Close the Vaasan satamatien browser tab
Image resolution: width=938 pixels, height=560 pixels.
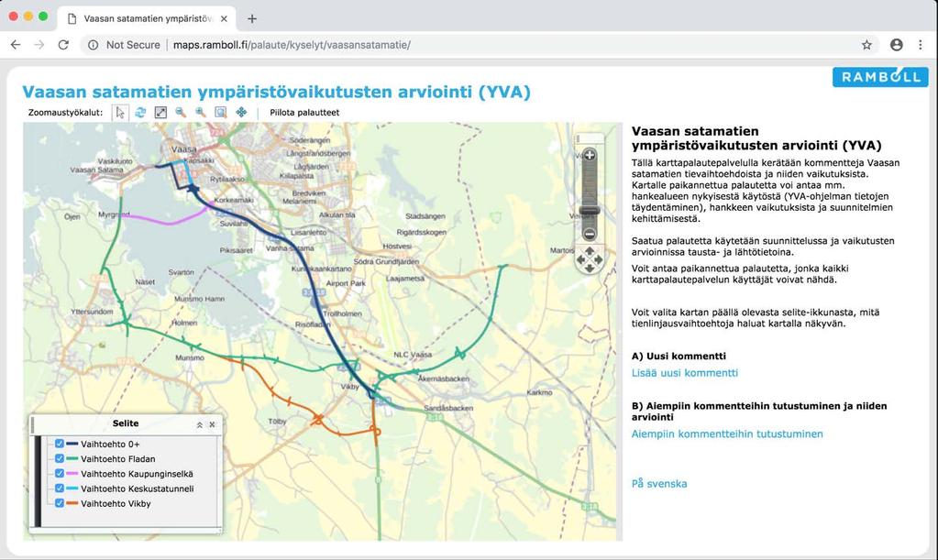[x=224, y=18]
